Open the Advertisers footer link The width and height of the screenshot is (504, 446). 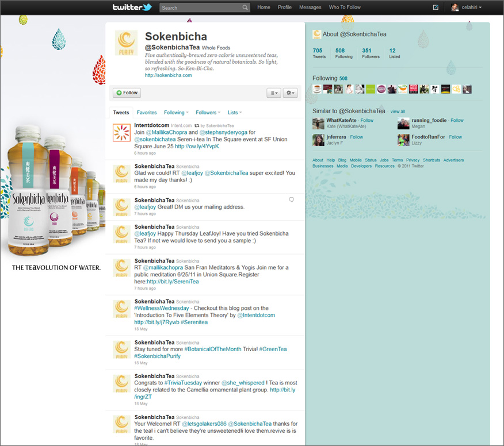tap(453, 160)
